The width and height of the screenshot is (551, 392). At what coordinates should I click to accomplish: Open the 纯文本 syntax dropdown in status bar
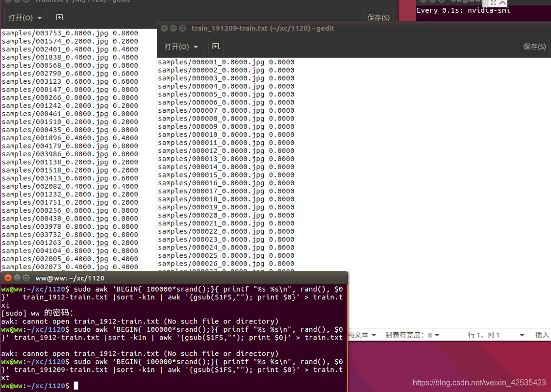(x=362, y=335)
